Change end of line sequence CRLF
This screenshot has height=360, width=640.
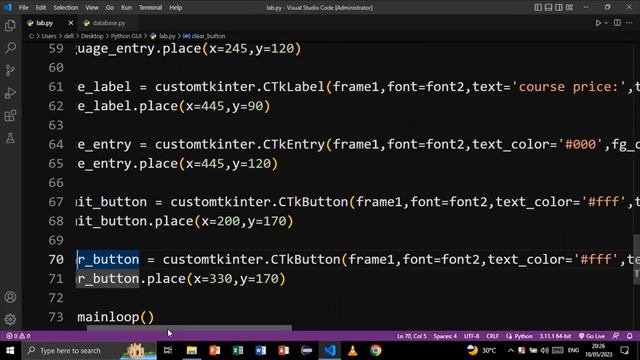click(492, 336)
